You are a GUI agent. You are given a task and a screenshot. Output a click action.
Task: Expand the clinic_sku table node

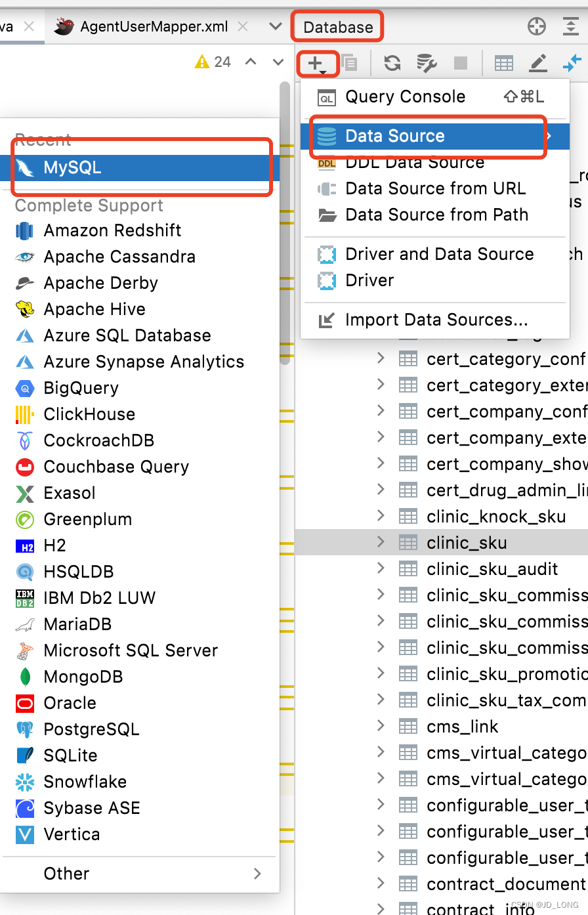pyautogui.click(x=381, y=542)
